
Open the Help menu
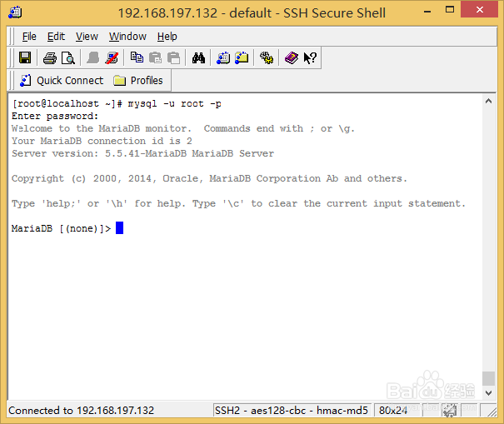[x=167, y=37]
